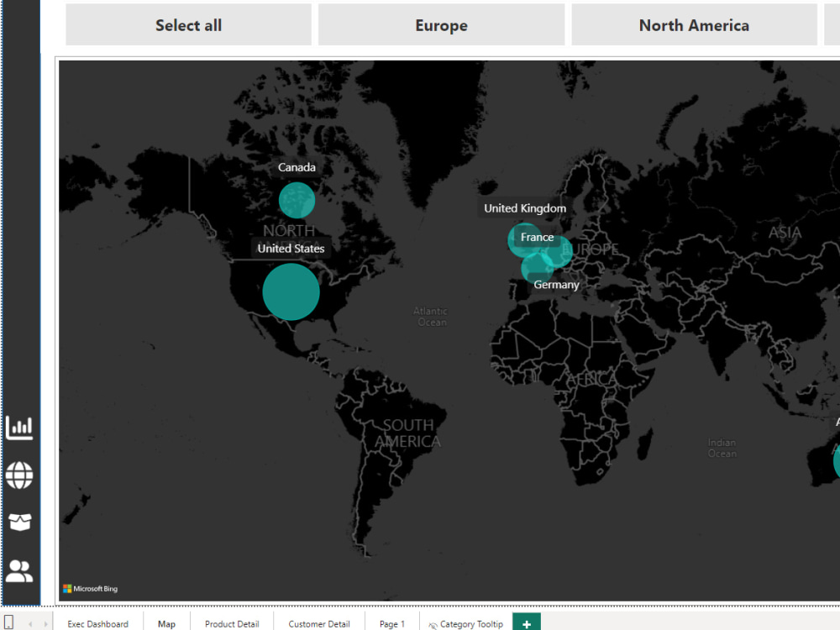Viewport: 840px width, 630px height.
Task: Open the product box navigation icon
Action: tap(20, 522)
